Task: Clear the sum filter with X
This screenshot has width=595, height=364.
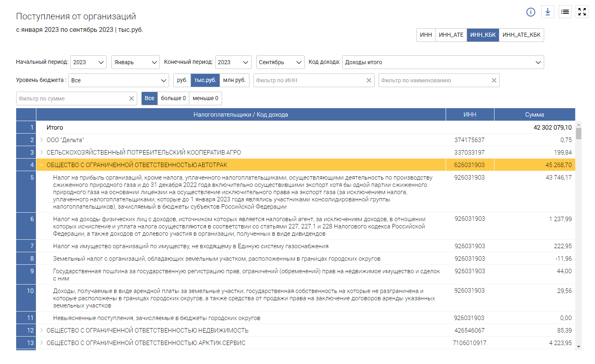Action: [131, 98]
